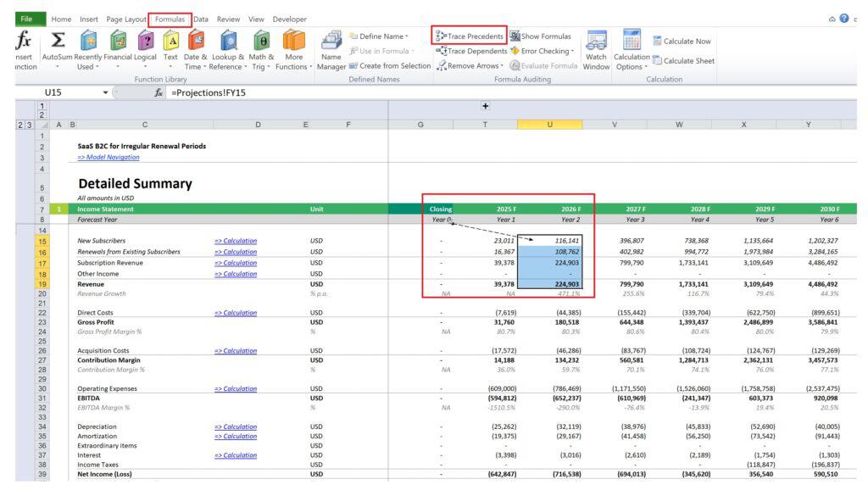
Task: Select the Revenue Growth value 471.1%
Action: [569, 294]
